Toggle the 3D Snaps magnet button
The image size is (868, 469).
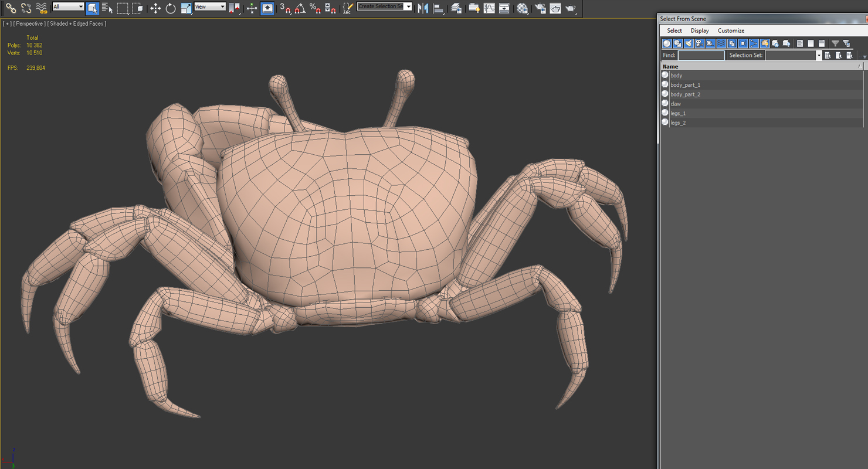(285, 8)
